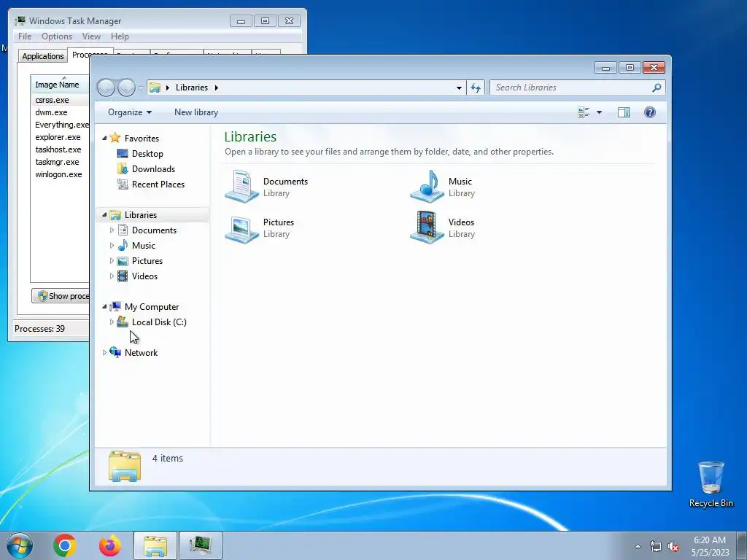This screenshot has height=560, width=747.
Task: Open the view options dropdown arrow
Action: 599,112
